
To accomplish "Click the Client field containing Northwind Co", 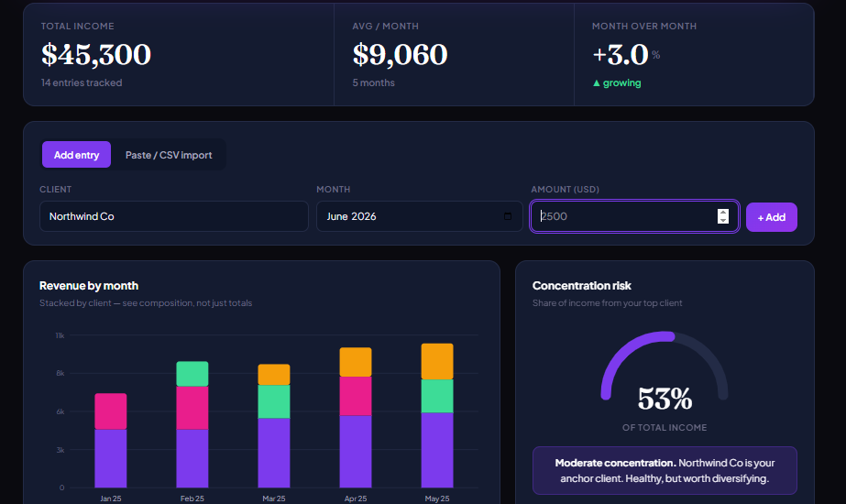I will [x=174, y=216].
